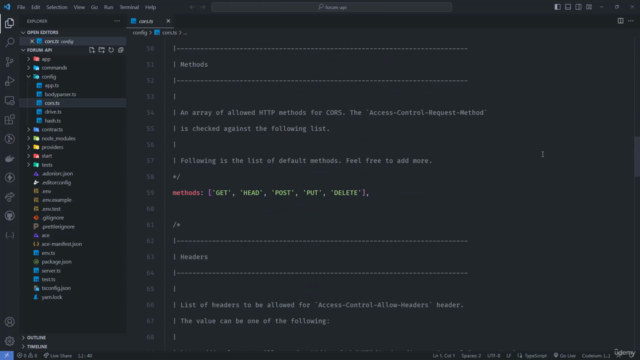Collapse the config folder

[x=29, y=77]
